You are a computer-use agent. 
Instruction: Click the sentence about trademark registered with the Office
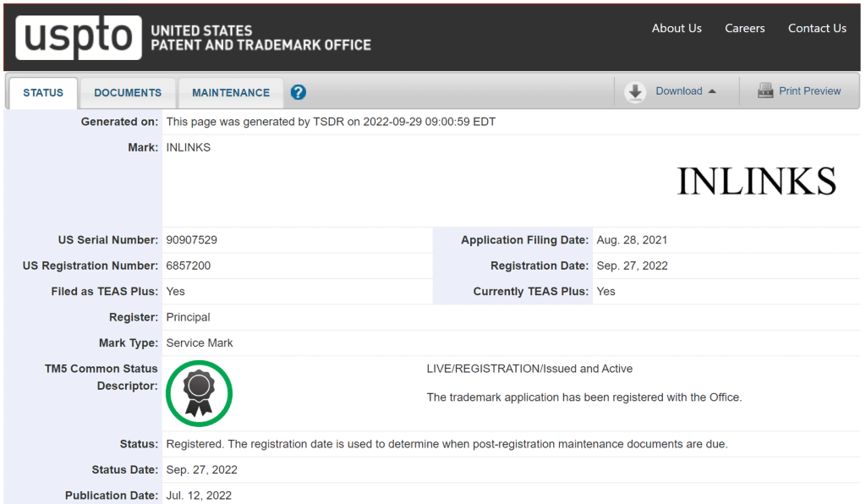[x=584, y=397]
